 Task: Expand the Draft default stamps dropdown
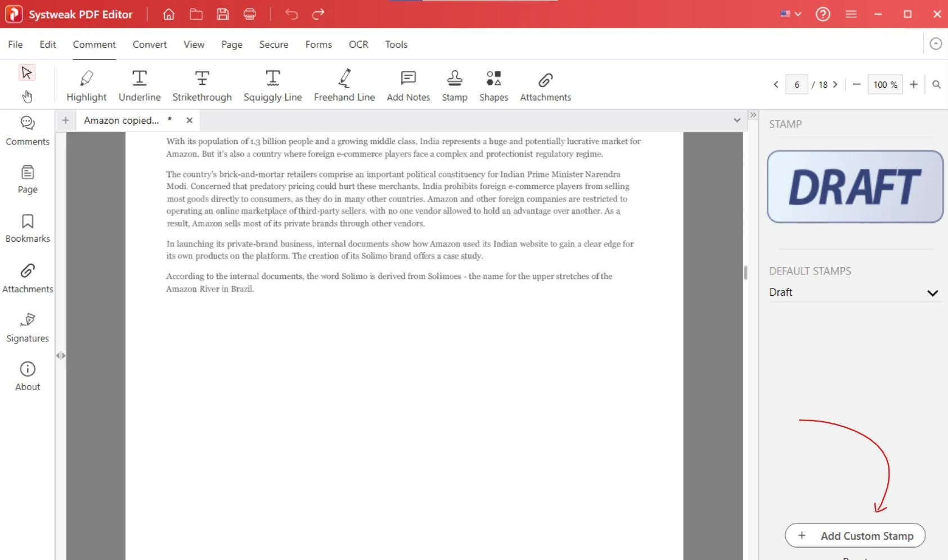click(932, 293)
